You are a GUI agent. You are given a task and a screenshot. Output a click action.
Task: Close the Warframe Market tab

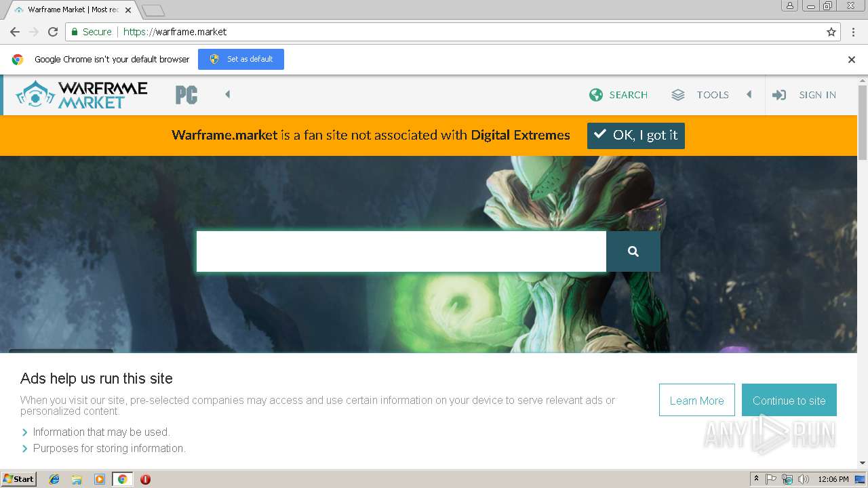pos(128,10)
